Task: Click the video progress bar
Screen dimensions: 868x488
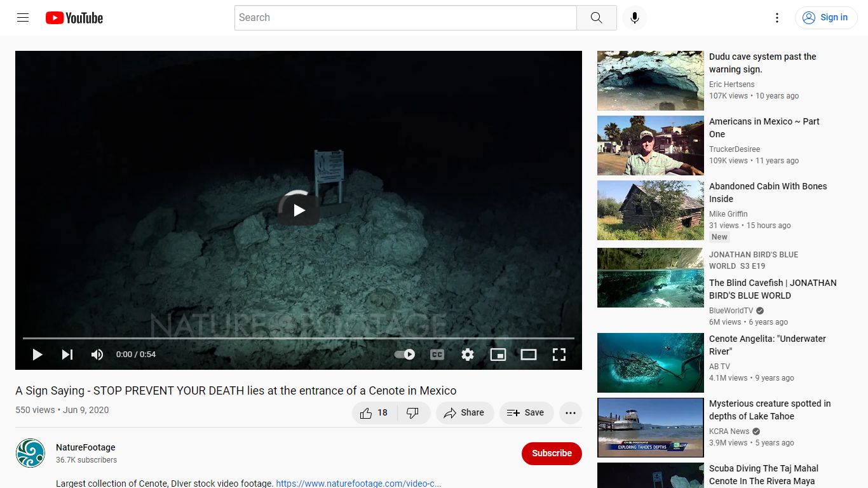Action: pos(299,338)
